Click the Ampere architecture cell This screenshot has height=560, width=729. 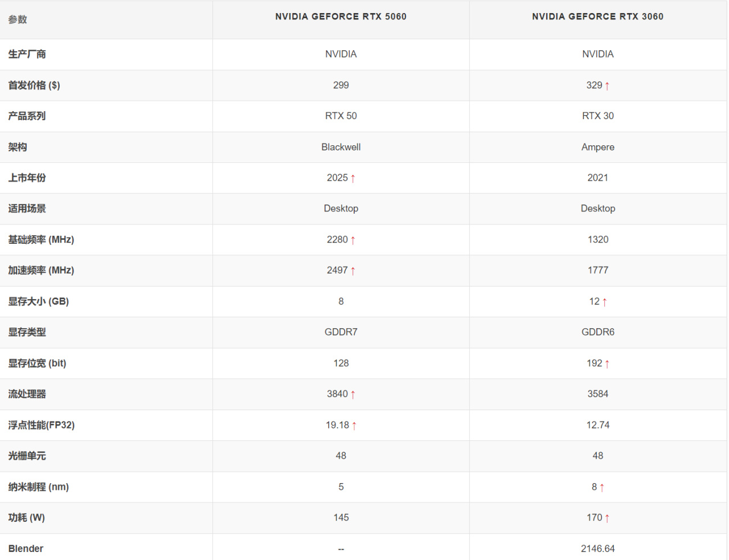pos(597,147)
